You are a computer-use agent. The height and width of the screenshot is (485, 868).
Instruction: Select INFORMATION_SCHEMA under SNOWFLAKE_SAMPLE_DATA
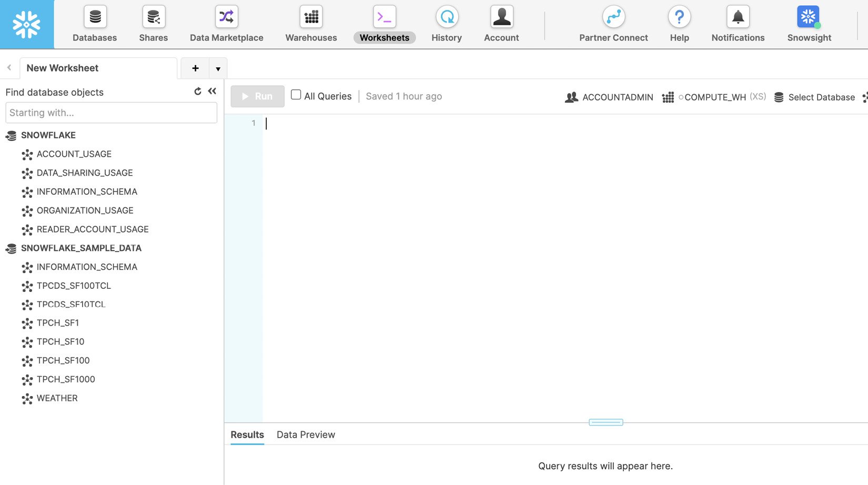click(x=87, y=267)
